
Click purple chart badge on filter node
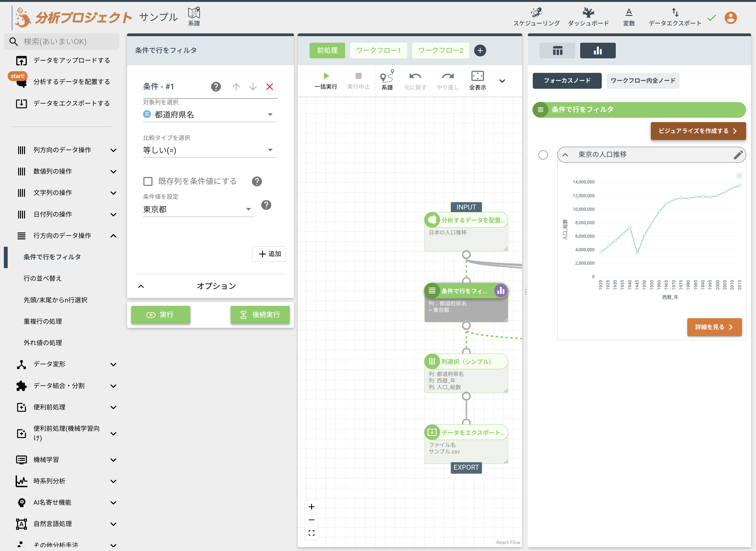500,291
